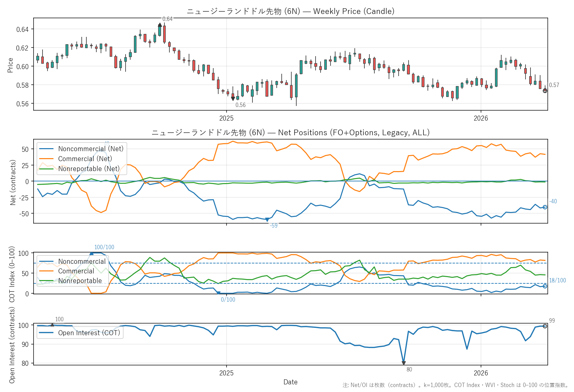The image size is (574, 392).
Task: Click the open interest peak marker labeled 100
Action: pyautogui.click(x=52, y=325)
